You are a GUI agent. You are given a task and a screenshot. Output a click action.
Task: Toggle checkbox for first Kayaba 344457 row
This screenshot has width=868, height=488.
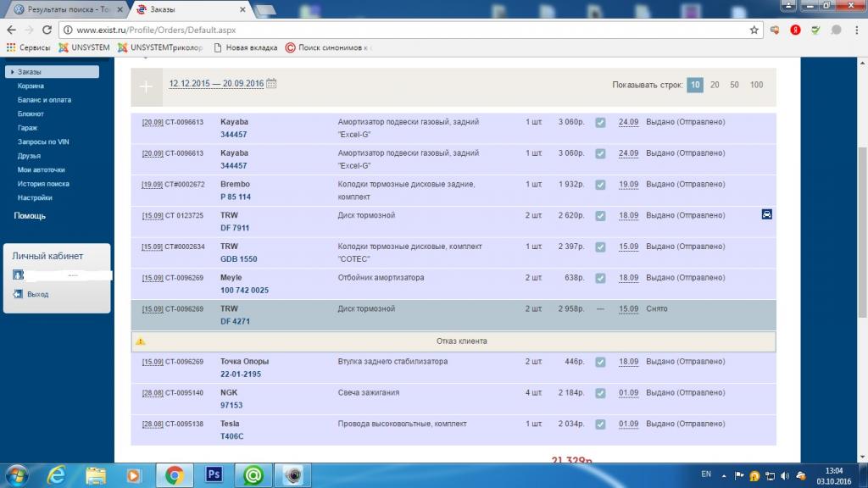coord(600,122)
